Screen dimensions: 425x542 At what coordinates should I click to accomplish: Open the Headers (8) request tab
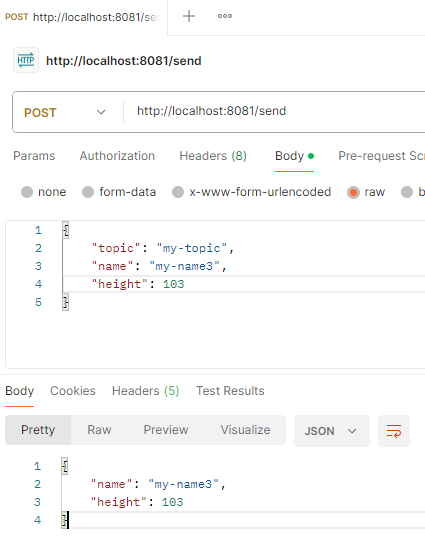pyautogui.click(x=213, y=156)
